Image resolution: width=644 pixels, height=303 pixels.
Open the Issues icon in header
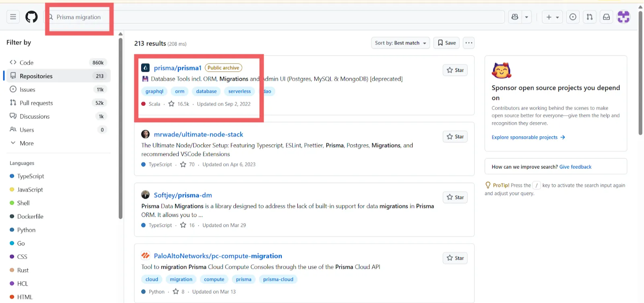pos(573,17)
